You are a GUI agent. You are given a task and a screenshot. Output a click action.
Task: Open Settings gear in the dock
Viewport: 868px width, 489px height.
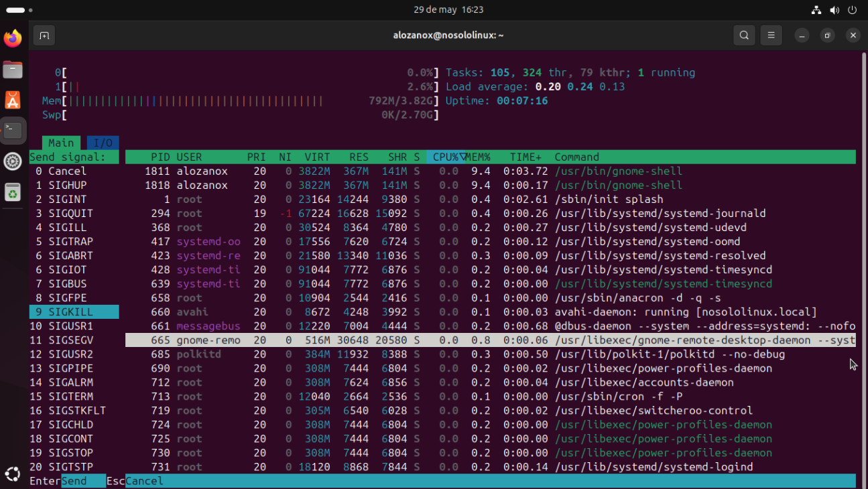click(13, 161)
